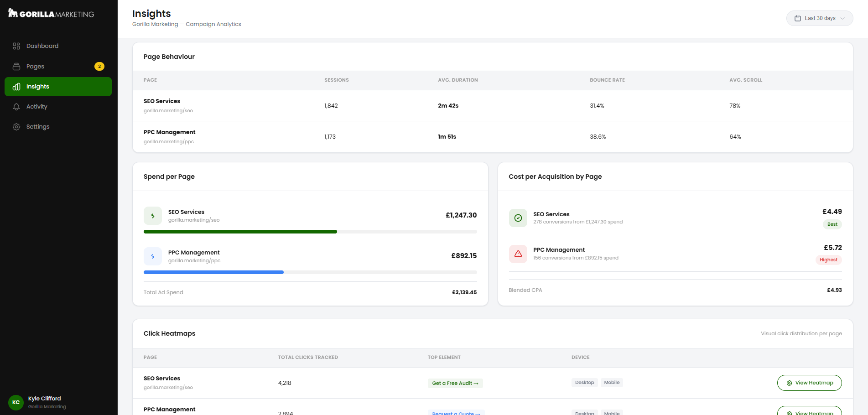This screenshot has height=415, width=868.
Task: Click gorilla.marketing/ppc URL in Page Behaviour
Action: pyautogui.click(x=169, y=142)
